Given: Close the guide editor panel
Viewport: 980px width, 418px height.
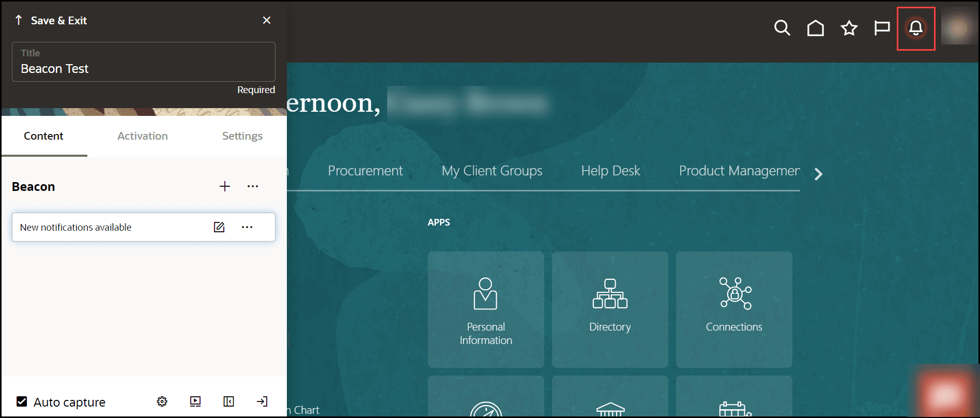Looking at the screenshot, I should (267, 20).
